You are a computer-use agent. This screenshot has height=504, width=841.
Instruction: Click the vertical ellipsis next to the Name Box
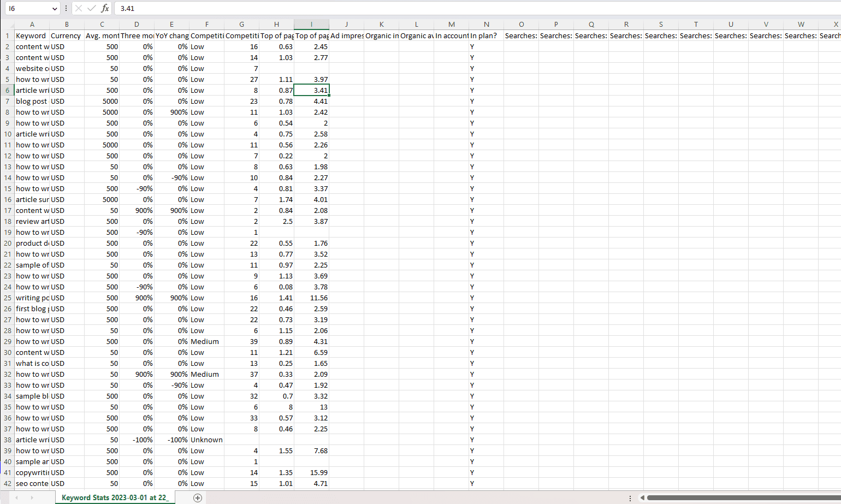point(65,8)
